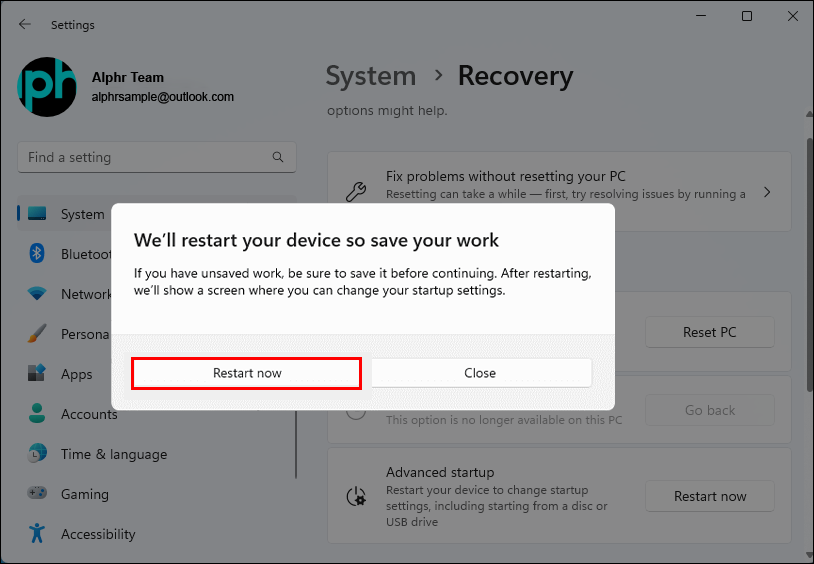Click Restart now under Advanced startup
Viewport: 814px width, 564px height.
point(710,496)
